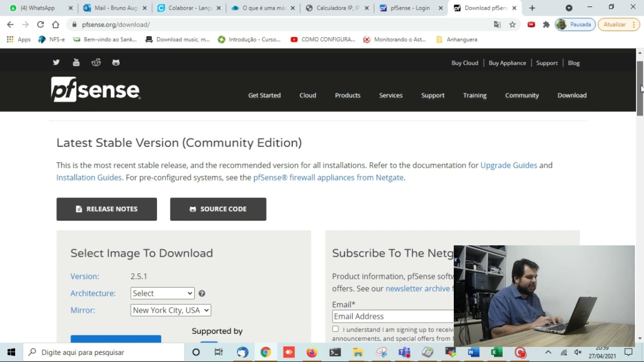The image size is (644, 362).
Task: Open Microsoft Teams on taskbar
Action: 405,352
